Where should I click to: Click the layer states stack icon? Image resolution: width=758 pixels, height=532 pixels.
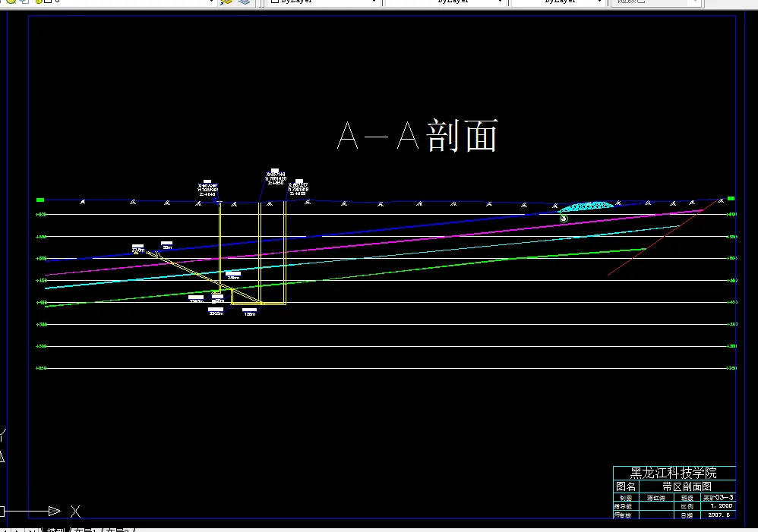point(244,2)
